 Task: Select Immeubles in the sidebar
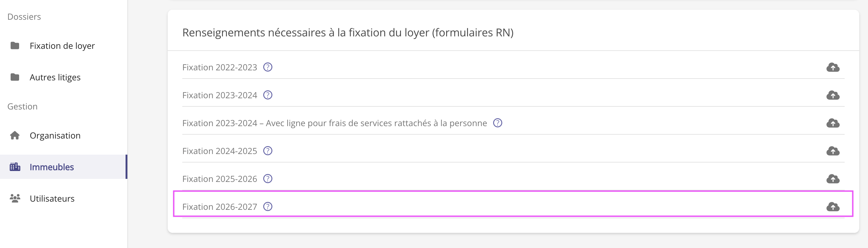click(x=52, y=167)
